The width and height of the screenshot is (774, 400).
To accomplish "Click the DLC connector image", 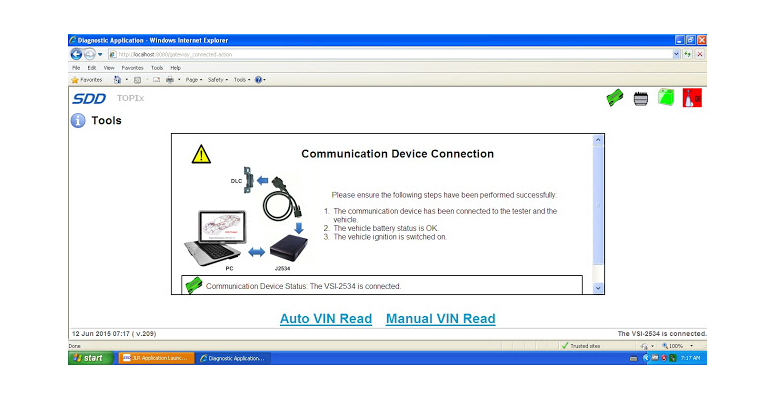I will coord(249,180).
